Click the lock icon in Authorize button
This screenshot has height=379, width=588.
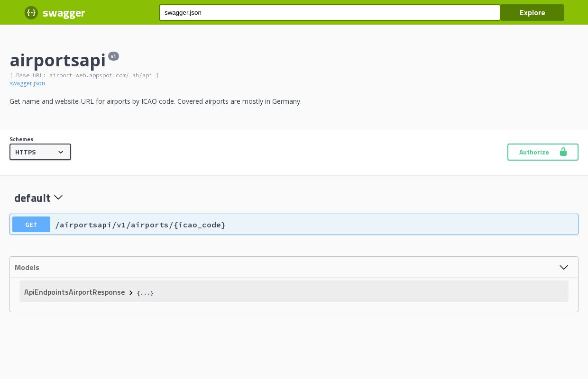click(x=563, y=152)
